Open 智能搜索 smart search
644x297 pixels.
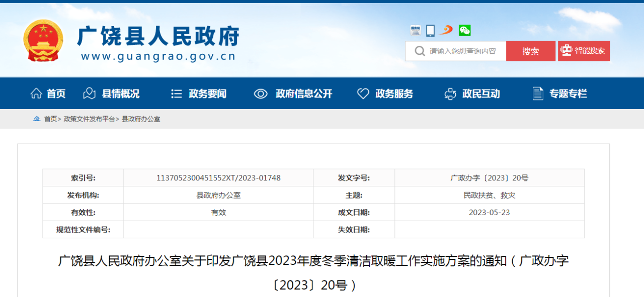point(584,51)
